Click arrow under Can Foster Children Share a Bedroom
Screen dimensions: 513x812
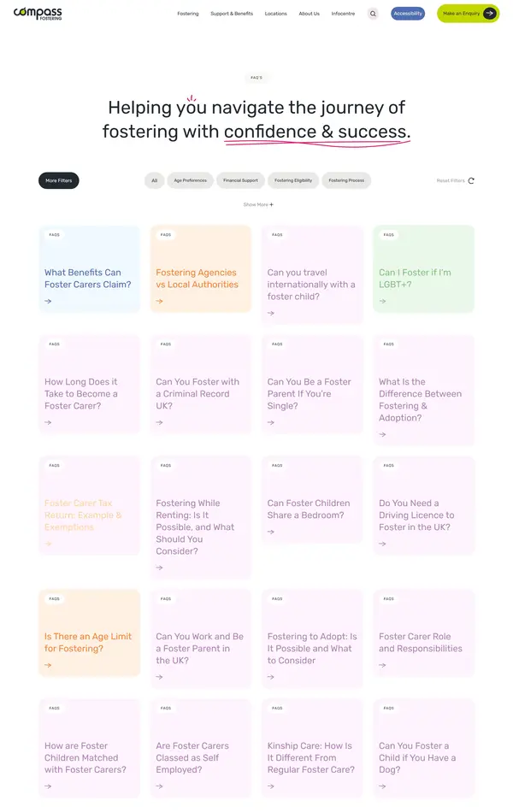pyautogui.click(x=271, y=532)
